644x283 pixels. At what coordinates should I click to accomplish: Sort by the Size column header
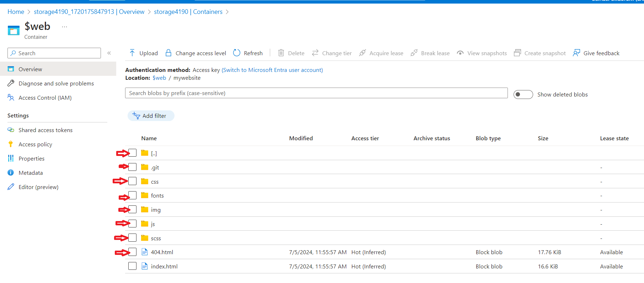coord(543,138)
